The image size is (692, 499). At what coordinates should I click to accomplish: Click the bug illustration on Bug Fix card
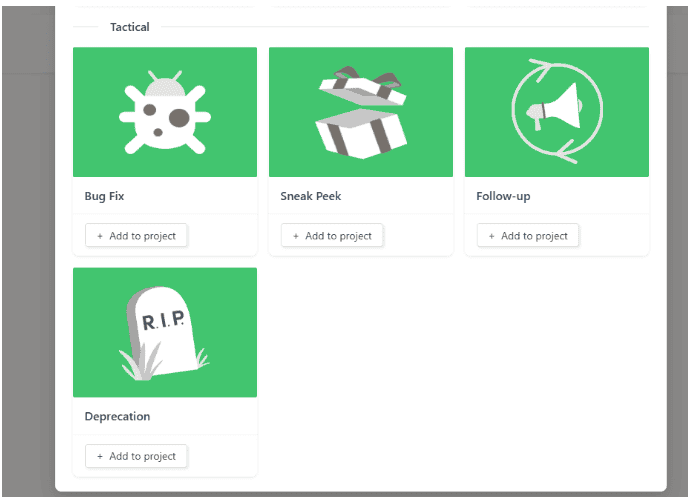[165, 112]
